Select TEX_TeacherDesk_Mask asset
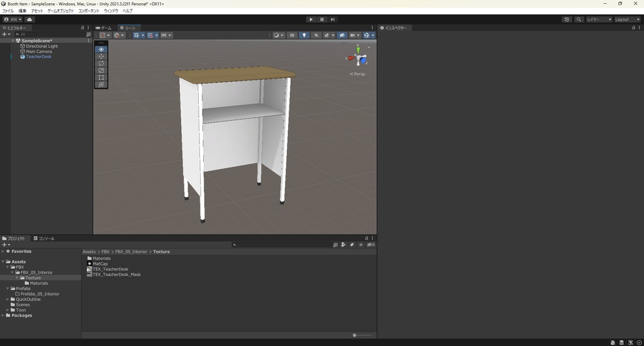 coord(116,274)
